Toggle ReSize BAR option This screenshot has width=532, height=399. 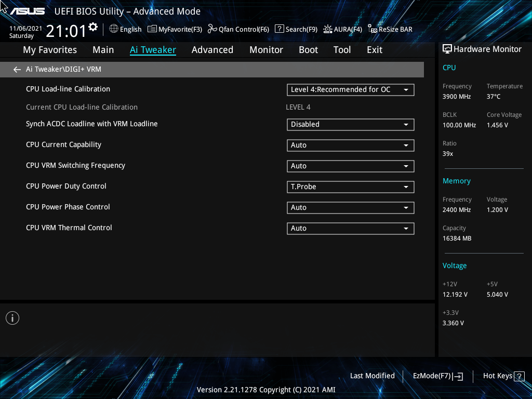390,29
